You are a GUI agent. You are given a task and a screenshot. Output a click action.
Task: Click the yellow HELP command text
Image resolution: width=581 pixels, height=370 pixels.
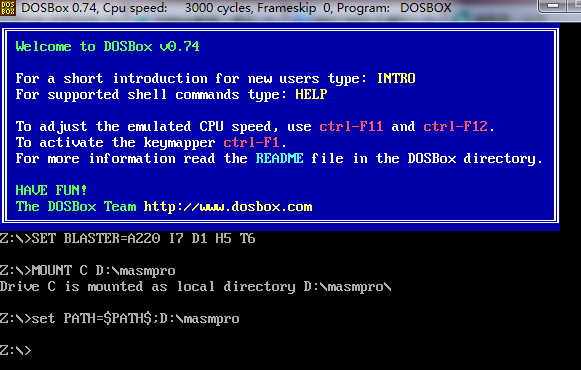pyautogui.click(x=311, y=94)
